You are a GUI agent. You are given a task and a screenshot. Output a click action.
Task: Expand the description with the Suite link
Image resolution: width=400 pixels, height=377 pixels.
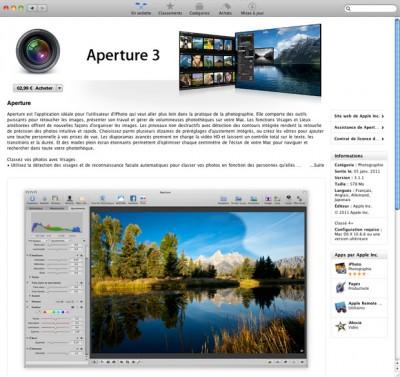point(317,165)
